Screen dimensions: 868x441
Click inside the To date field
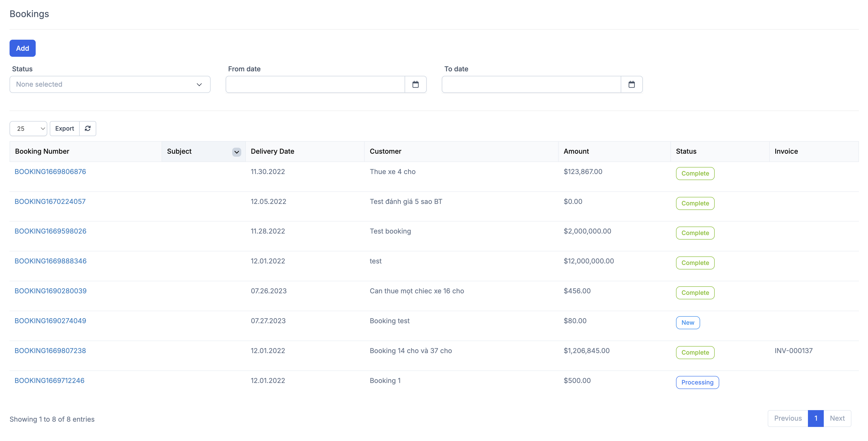[531, 84]
